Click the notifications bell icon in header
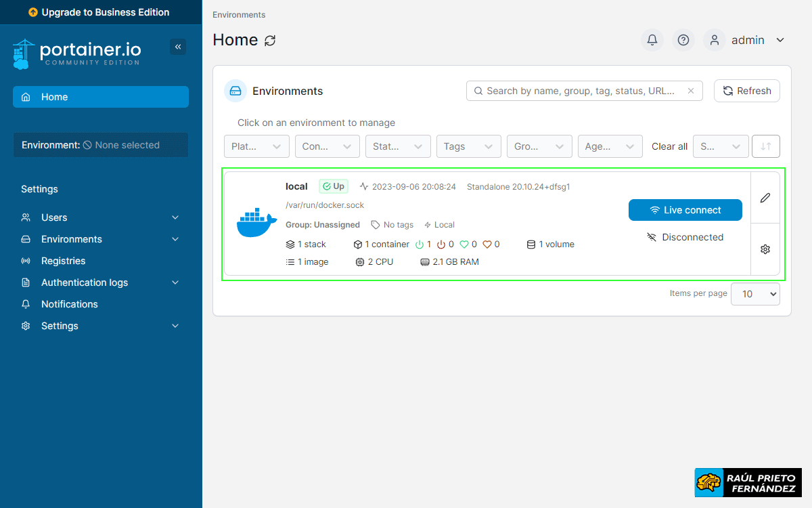Viewport: 812px width, 508px height. [652, 40]
